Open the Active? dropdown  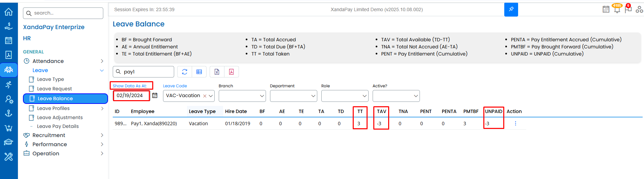click(396, 96)
